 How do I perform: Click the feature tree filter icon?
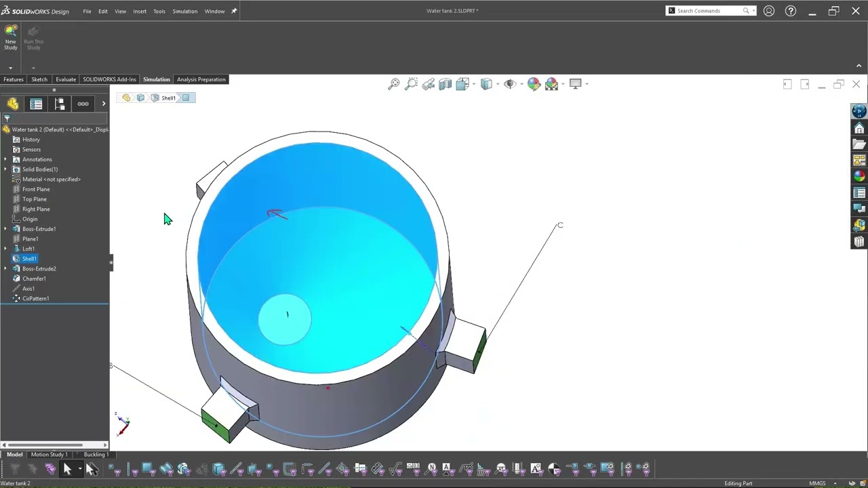(7, 118)
